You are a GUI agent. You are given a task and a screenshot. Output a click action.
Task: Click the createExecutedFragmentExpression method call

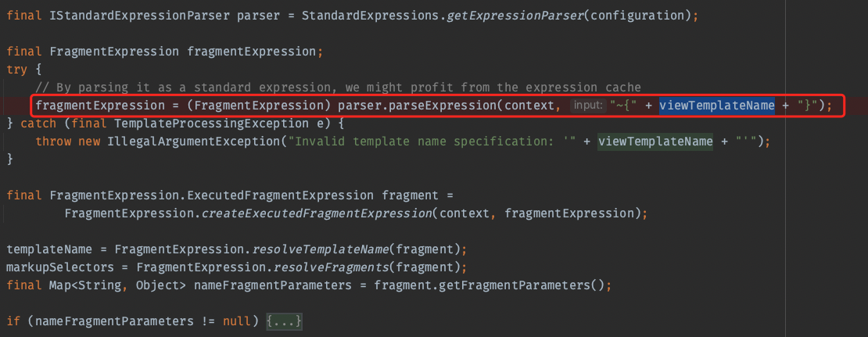[318, 213]
